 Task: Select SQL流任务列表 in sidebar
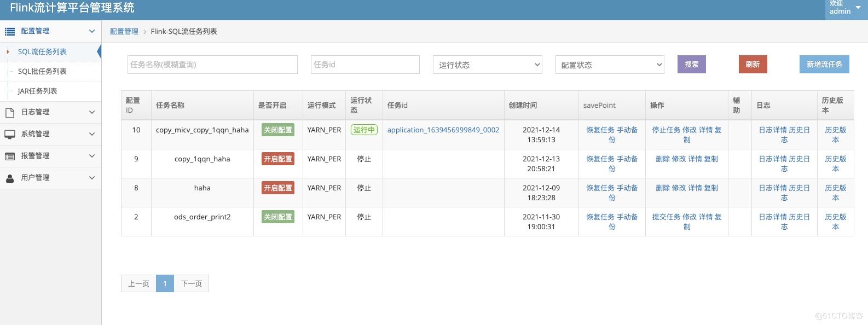(x=42, y=52)
